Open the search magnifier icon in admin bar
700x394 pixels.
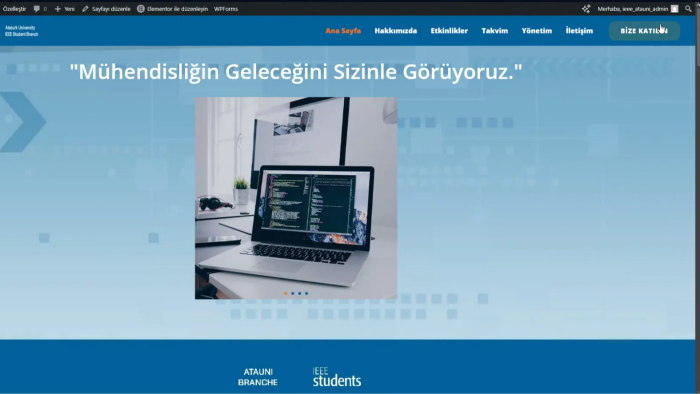point(688,9)
